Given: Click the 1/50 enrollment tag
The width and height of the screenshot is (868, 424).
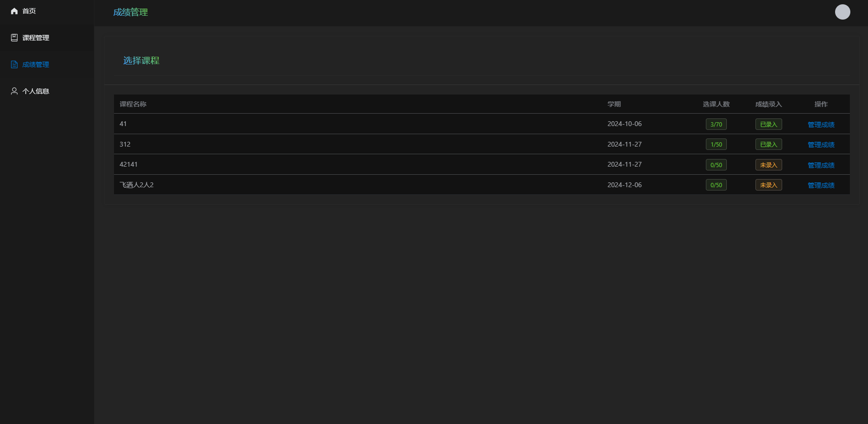Looking at the screenshot, I should (x=716, y=144).
